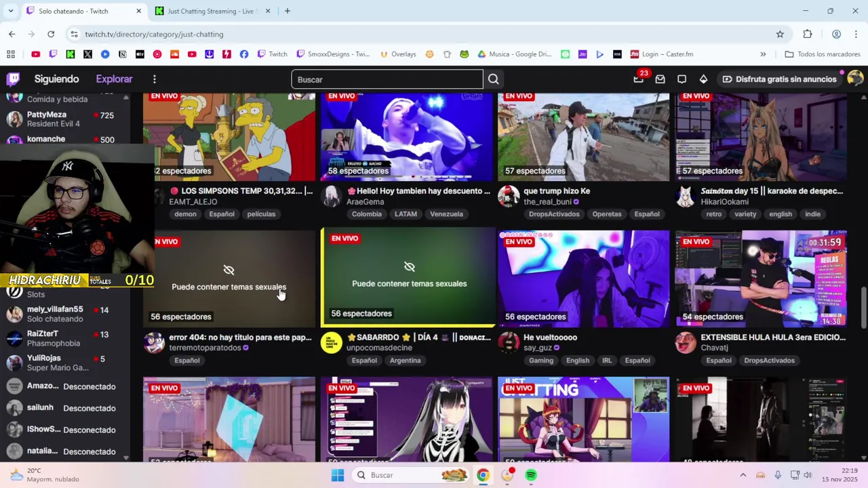Open the Chrome profile icon
This screenshot has height=488, width=868.
tap(836, 34)
